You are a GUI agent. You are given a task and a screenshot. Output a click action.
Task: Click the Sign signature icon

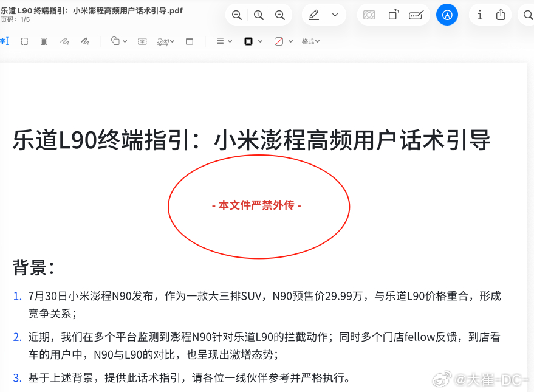[163, 42]
